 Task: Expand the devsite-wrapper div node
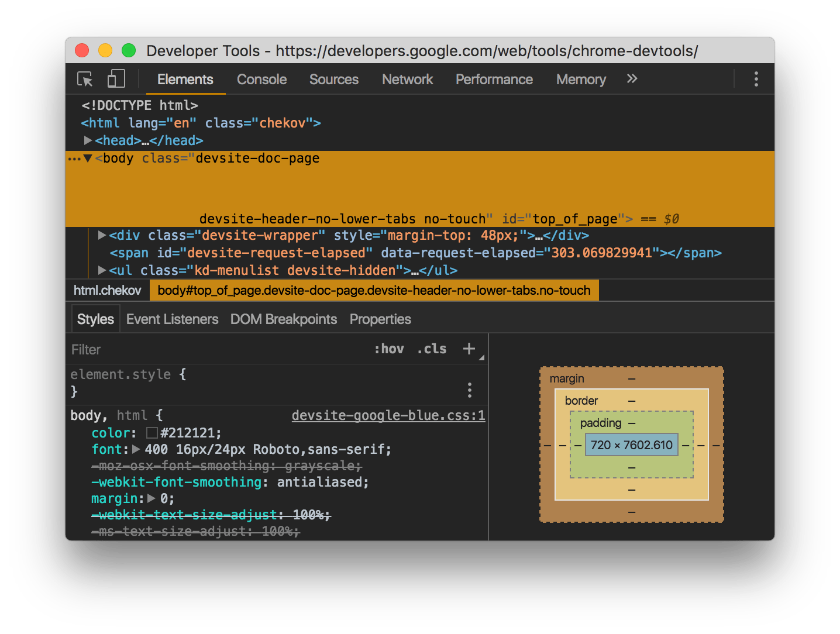[x=101, y=235]
